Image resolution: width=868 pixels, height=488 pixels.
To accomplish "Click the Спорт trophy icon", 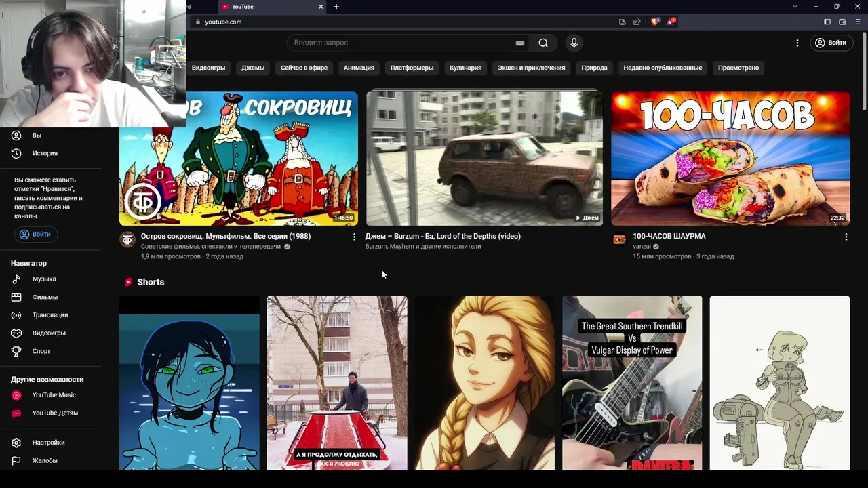I will tap(16, 351).
